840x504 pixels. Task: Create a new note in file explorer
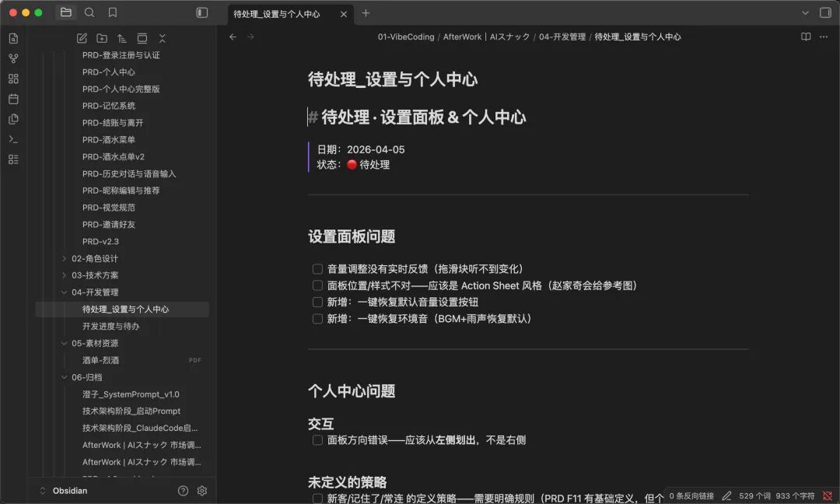pos(82,38)
